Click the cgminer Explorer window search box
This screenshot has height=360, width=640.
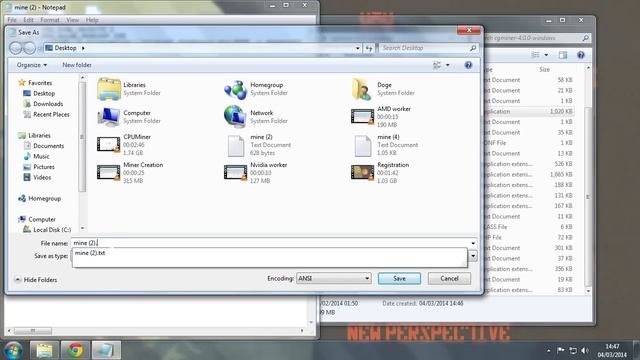(x=537, y=38)
